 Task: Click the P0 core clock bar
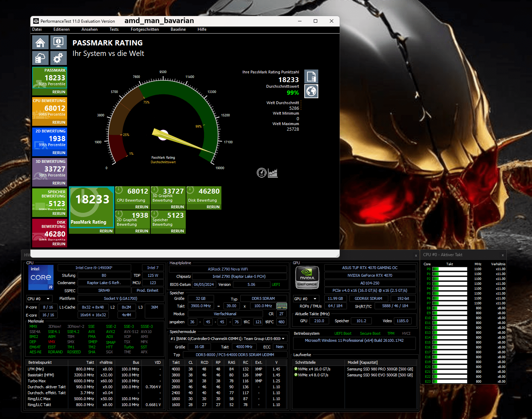coord(450,269)
